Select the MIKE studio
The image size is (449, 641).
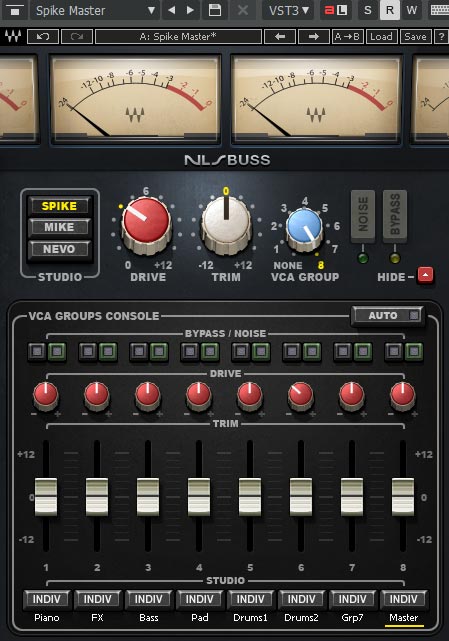pos(59,227)
